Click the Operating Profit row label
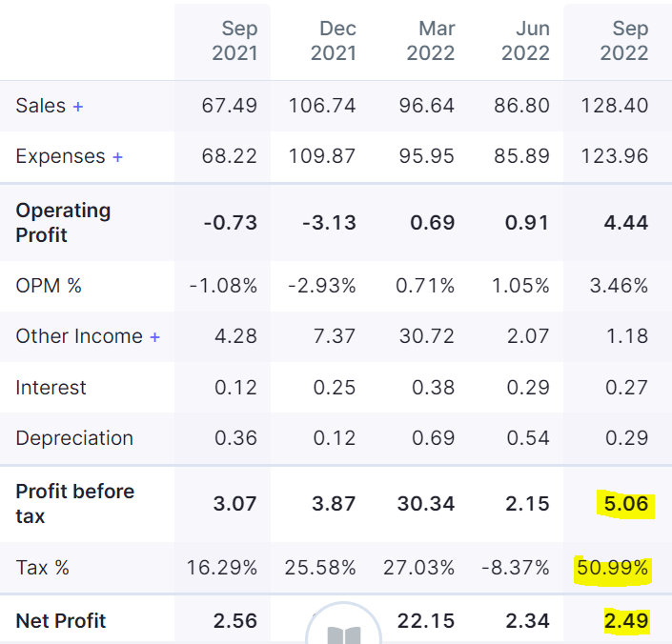Screen dimensions: 672x644 pyautogui.click(x=63, y=223)
